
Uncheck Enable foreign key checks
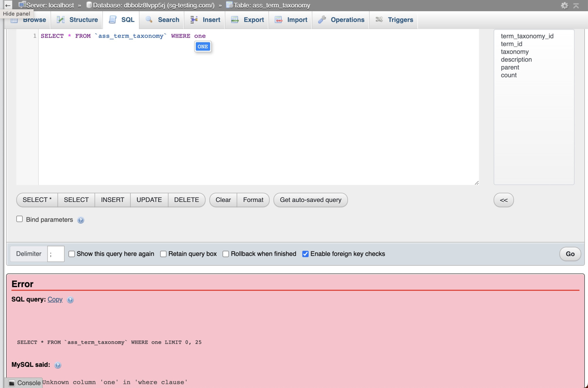point(305,254)
